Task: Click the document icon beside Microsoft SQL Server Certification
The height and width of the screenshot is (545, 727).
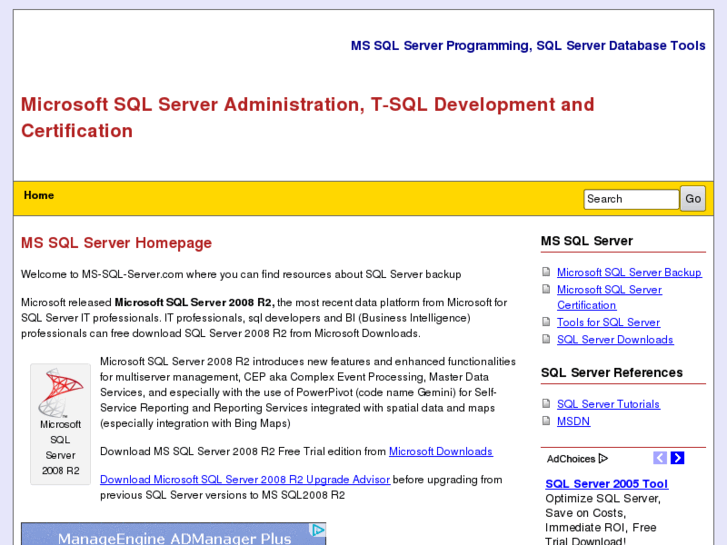Action: (546, 289)
